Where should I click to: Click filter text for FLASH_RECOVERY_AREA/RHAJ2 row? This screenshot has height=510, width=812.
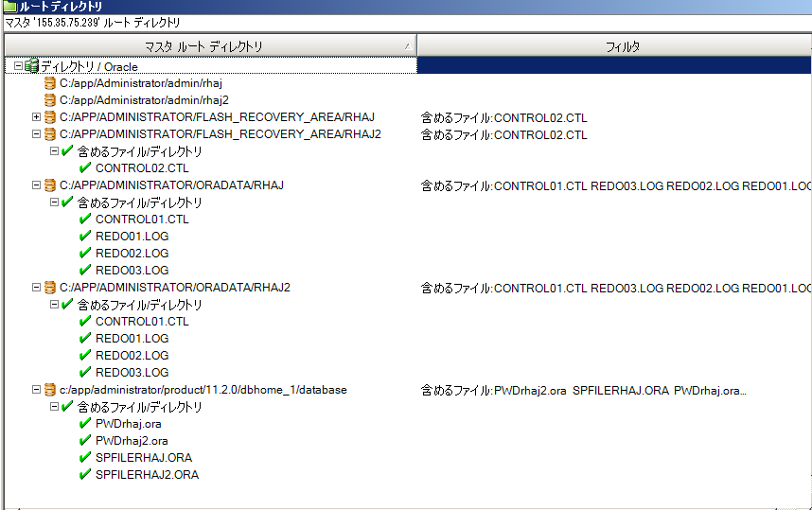coord(503,134)
